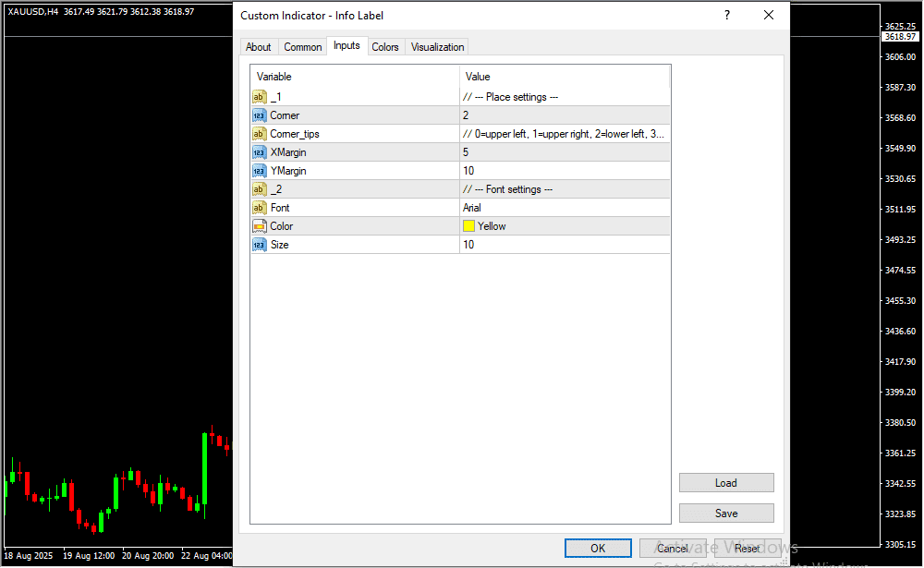Click the integer icon next to YMargin
Viewport: 924px width, 568px height.
[x=259, y=171]
